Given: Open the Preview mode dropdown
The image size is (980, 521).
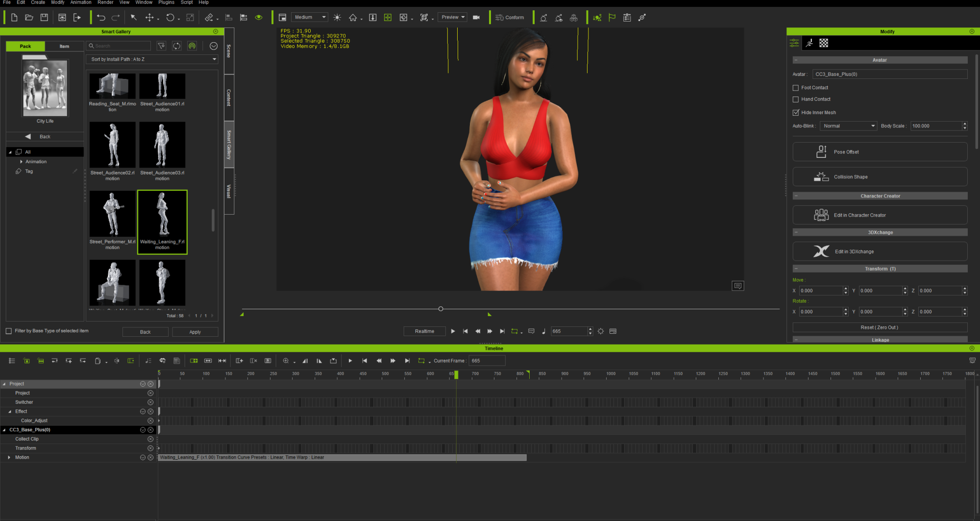Looking at the screenshot, I should (x=452, y=17).
